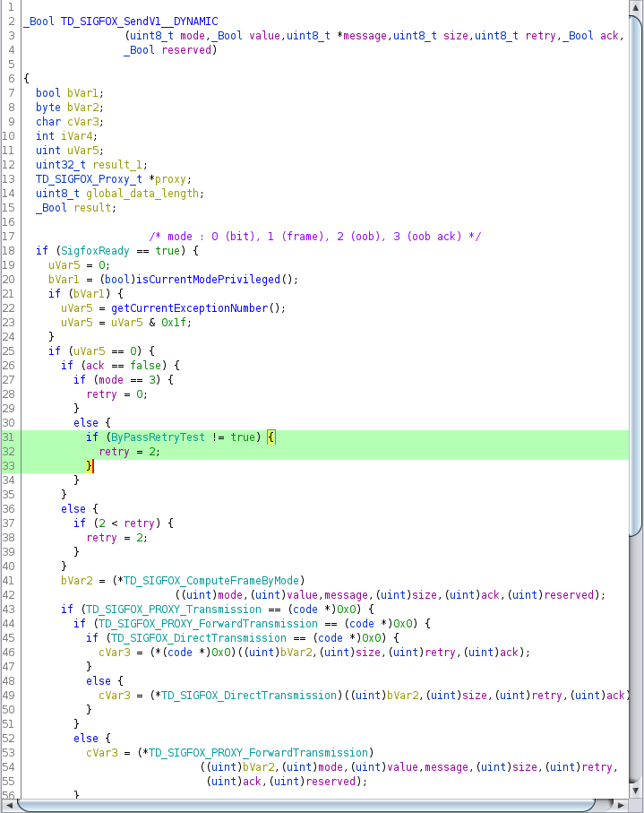Click the isCurrentModePrivileged function call
This screenshot has height=813, width=644.
pos(208,280)
